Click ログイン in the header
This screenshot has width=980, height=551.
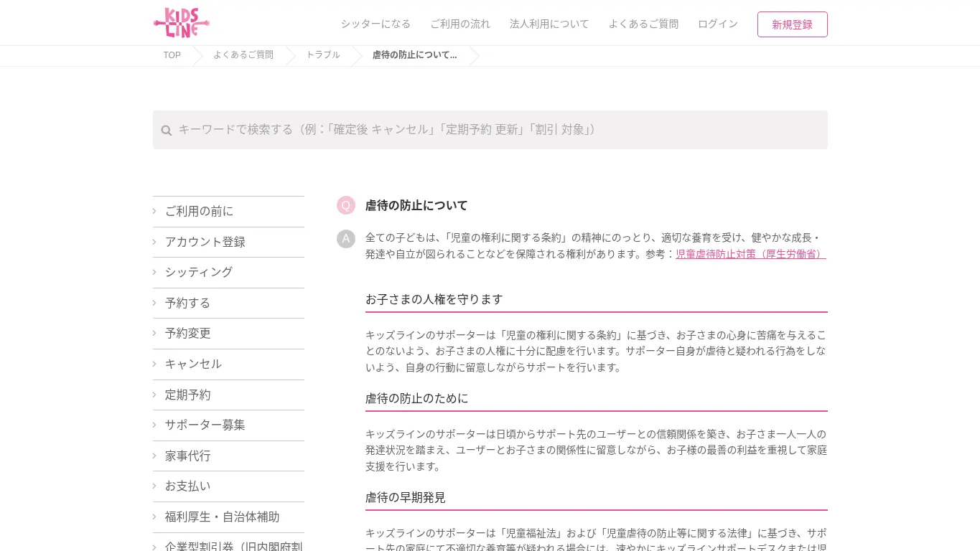tap(718, 24)
